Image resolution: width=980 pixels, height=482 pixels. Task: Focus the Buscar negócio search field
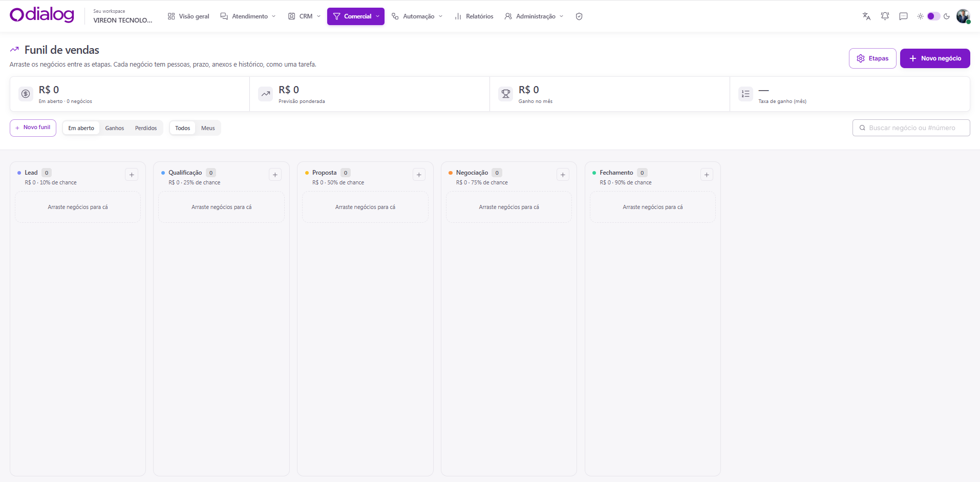tap(911, 128)
